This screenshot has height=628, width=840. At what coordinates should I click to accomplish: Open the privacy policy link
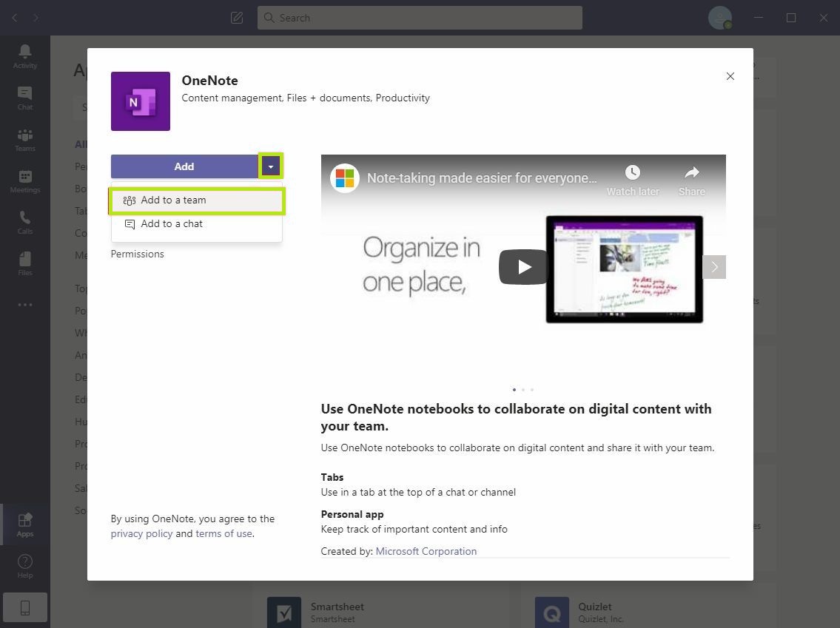point(141,534)
